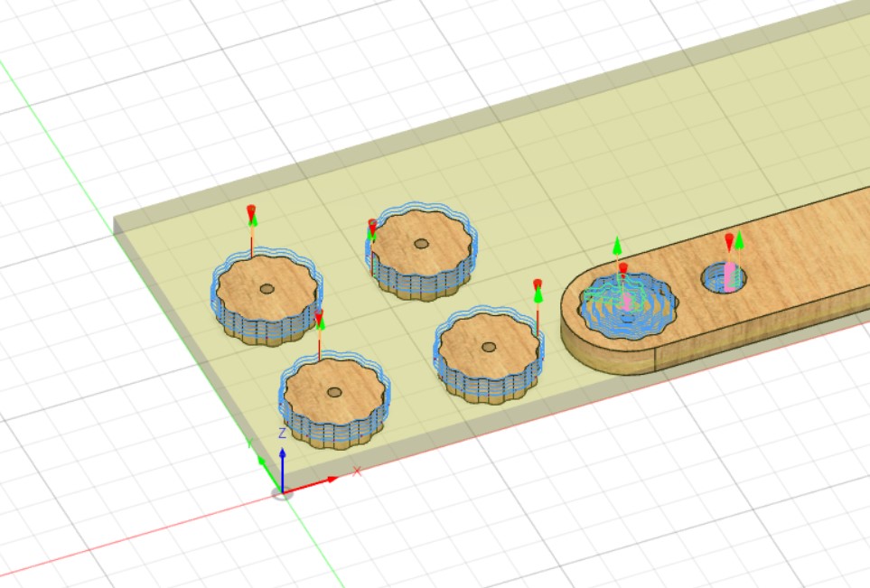The height and width of the screenshot is (588, 870).
Task: Click green arrow above the round handle hole
Action: point(740,239)
